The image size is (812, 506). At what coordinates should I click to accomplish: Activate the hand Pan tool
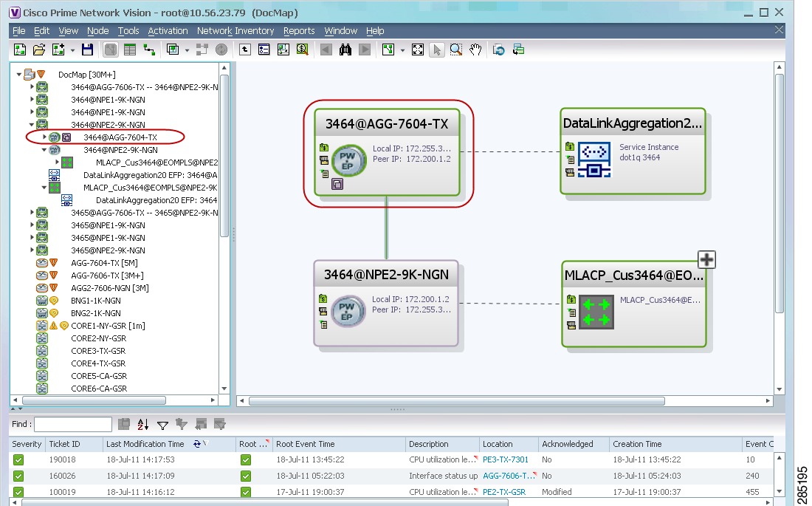coord(475,49)
